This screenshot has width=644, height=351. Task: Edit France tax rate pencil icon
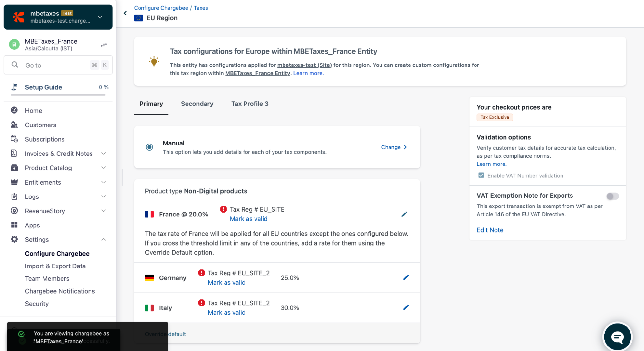pyautogui.click(x=404, y=214)
